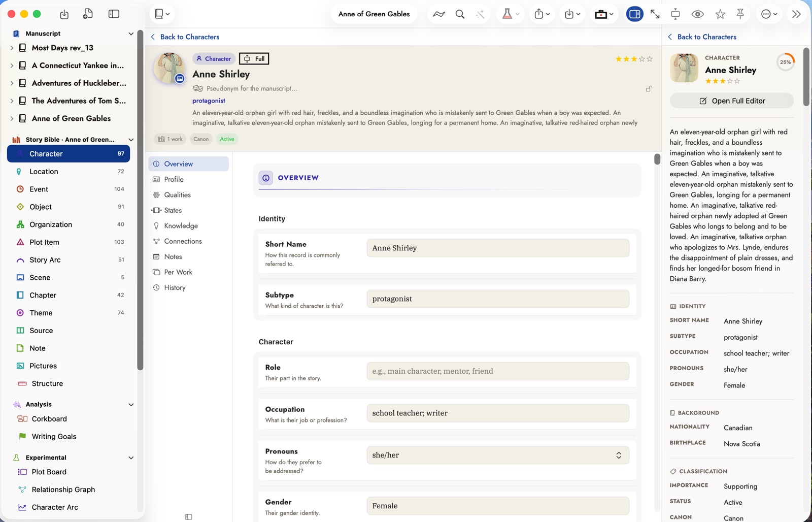Toggle the eye preview icon

coord(698,14)
